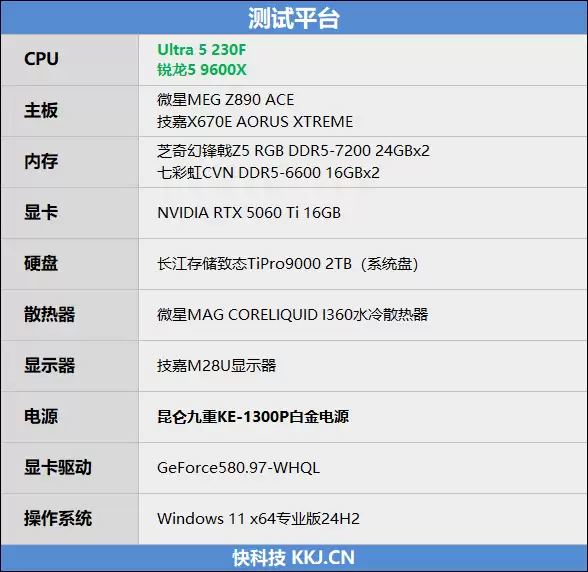Screen dimensions: 588x572
Task: Click '技嘉X670E AORUS XTREME' entry
Action: pos(255,122)
